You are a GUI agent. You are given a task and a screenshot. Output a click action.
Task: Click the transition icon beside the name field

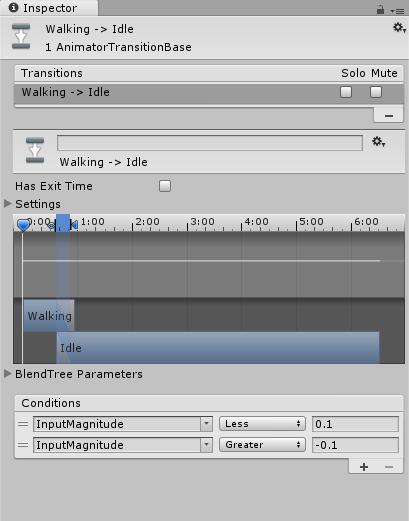pos(35,150)
